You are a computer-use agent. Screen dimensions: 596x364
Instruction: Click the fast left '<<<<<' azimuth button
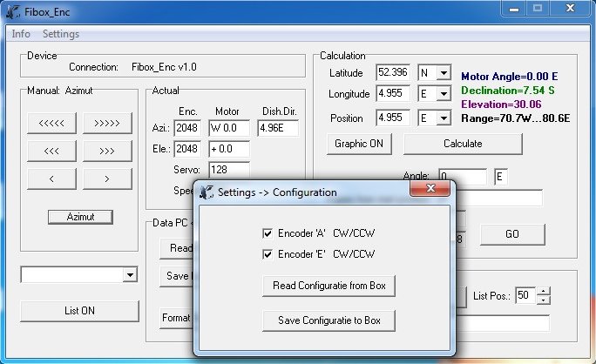[52, 123]
